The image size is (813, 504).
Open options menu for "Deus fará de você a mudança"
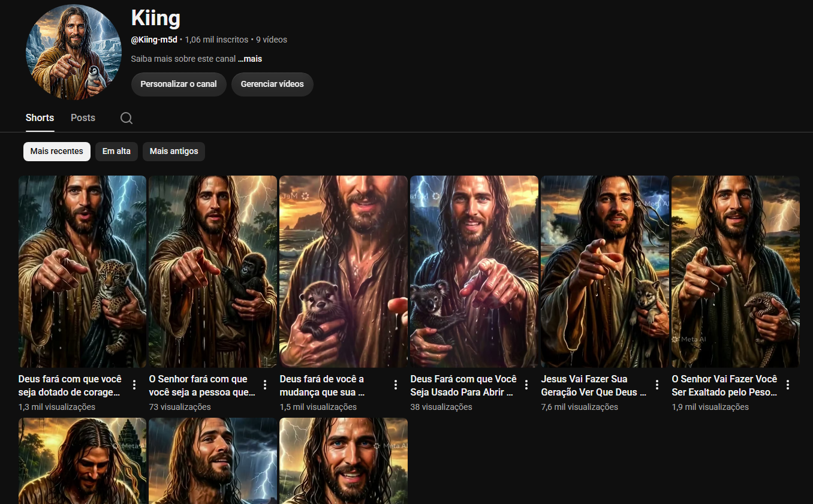[396, 385]
